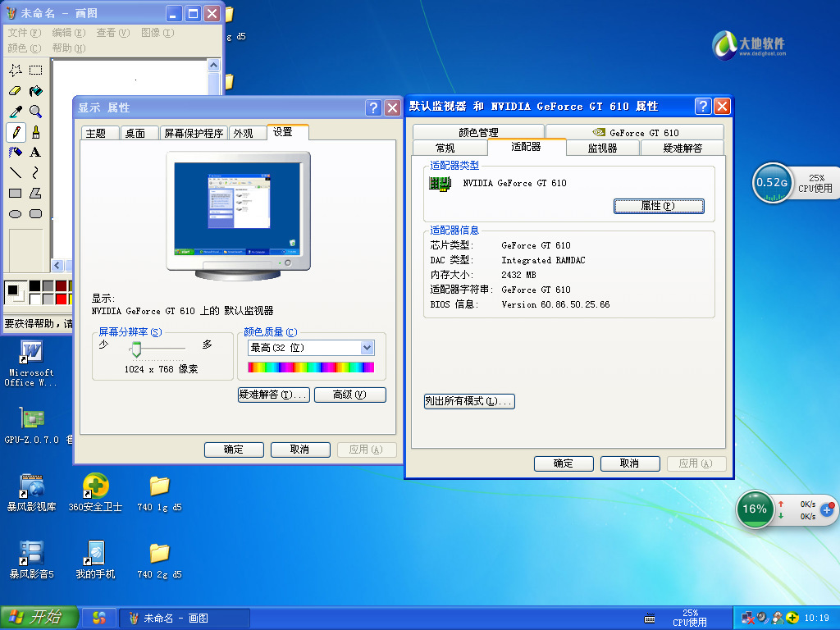The height and width of the screenshot is (630, 840).
Task: Select the Free-Form Select tool in Paint
Action: pos(16,71)
